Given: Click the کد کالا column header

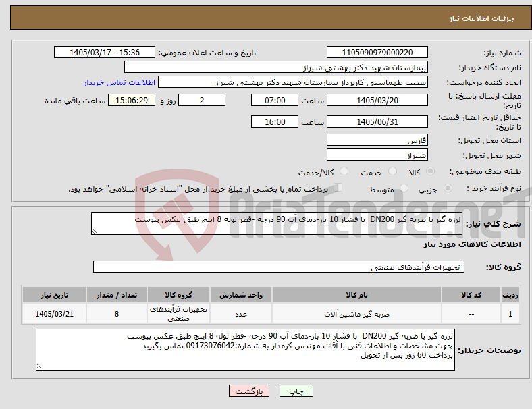Looking at the screenshot, I should point(471,295).
